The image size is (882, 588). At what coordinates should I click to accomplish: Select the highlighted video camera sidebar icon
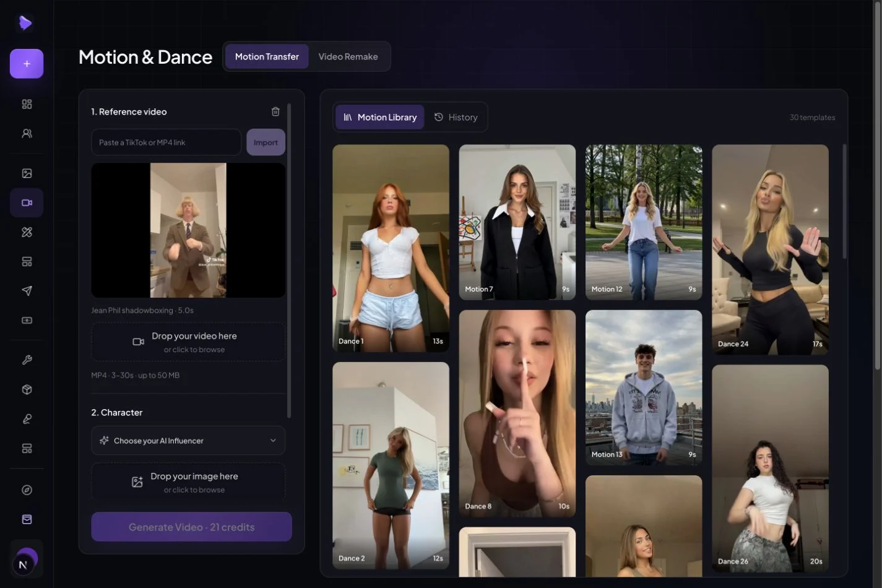click(x=27, y=203)
